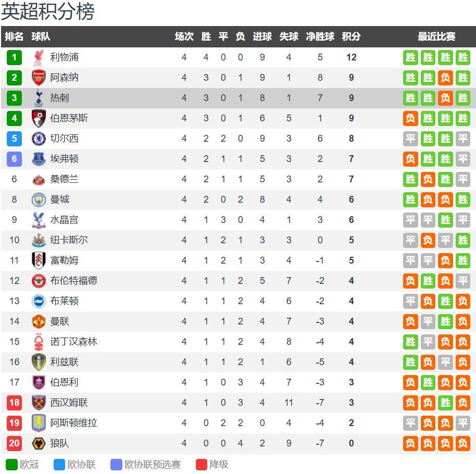
Task: Click Liverpool's rank 1 green badge
Action: pyautogui.click(x=14, y=57)
